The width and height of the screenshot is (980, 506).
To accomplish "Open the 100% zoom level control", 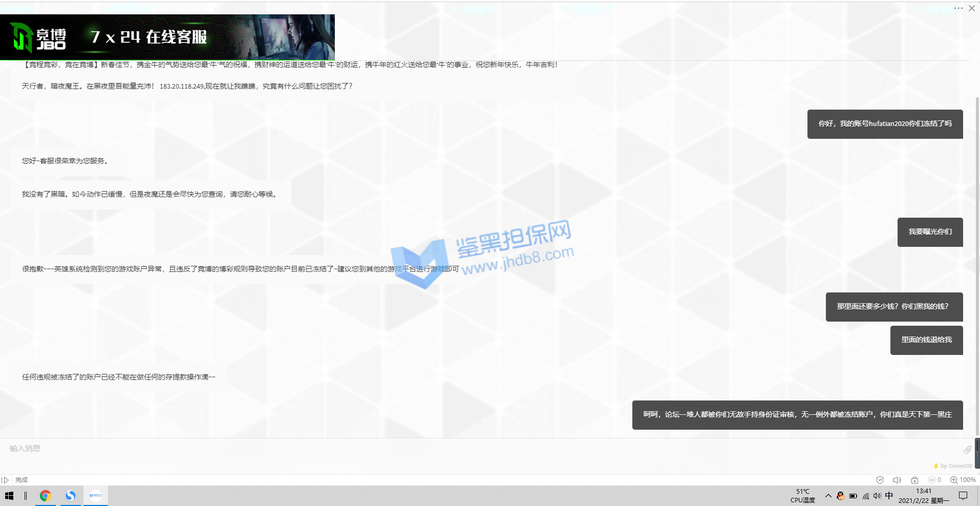I will click(x=963, y=480).
